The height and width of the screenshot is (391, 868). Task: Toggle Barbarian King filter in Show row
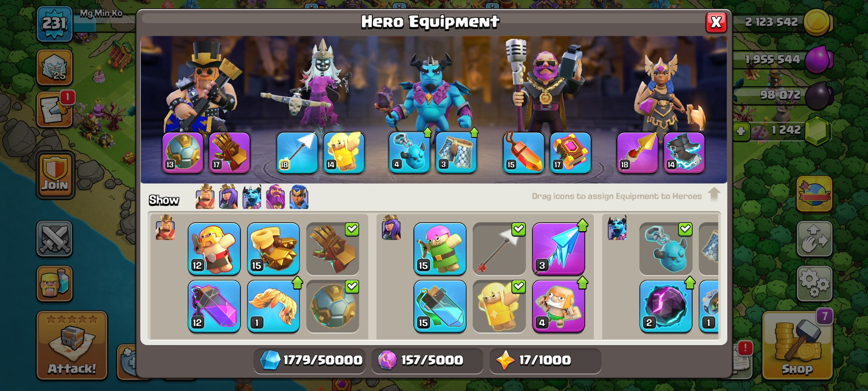[205, 197]
